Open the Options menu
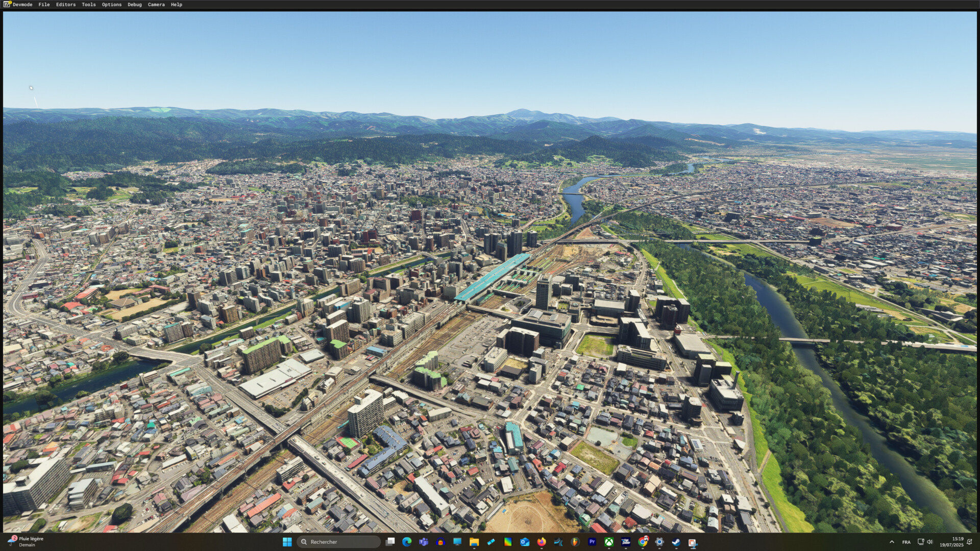Viewport: 980px width, 551px height. (111, 5)
